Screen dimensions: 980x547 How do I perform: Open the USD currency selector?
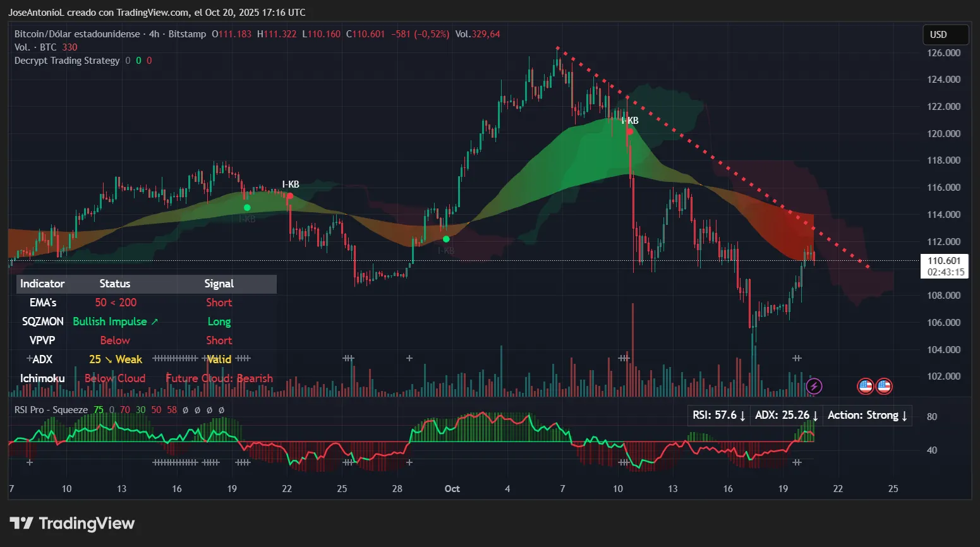945,35
